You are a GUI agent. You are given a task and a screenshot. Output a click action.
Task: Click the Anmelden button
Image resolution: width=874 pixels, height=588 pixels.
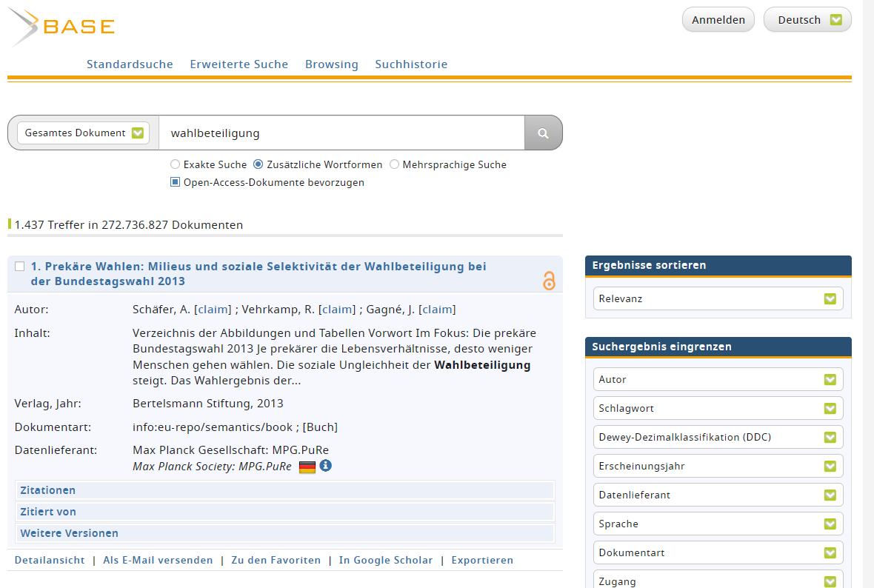pos(718,20)
